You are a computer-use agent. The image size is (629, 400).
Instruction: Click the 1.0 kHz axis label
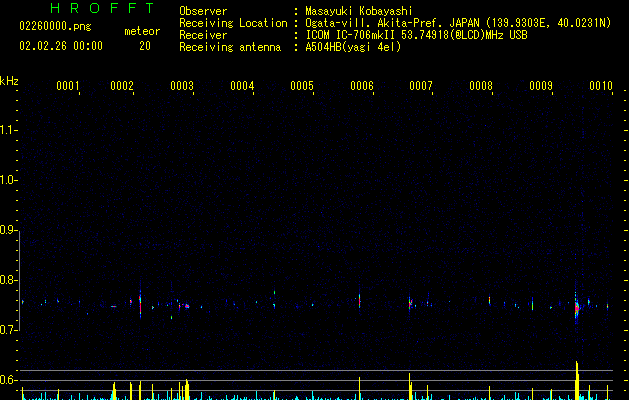click(8, 180)
